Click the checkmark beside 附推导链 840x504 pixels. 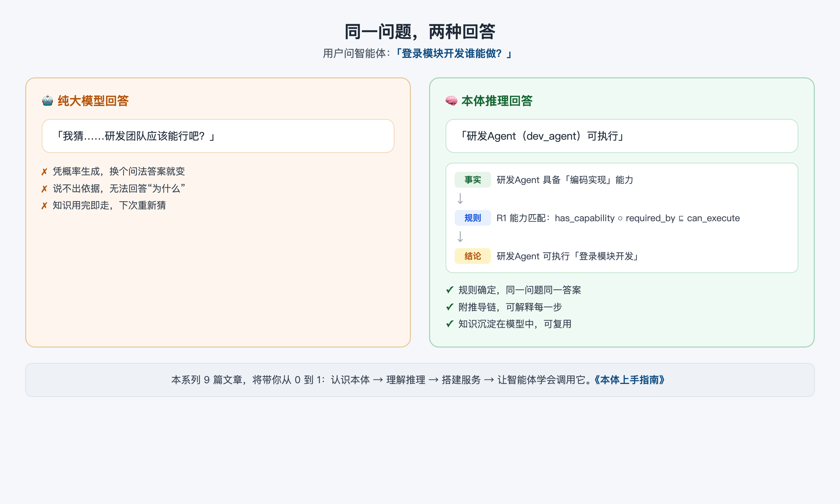coord(450,307)
